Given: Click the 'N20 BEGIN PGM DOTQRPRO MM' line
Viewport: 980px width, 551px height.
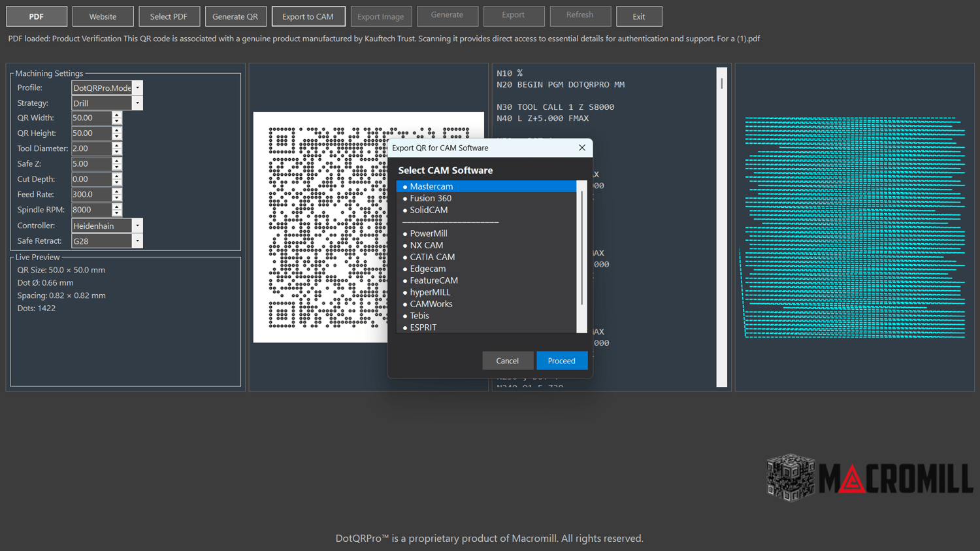Looking at the screenshot, I should coord(561,84).
